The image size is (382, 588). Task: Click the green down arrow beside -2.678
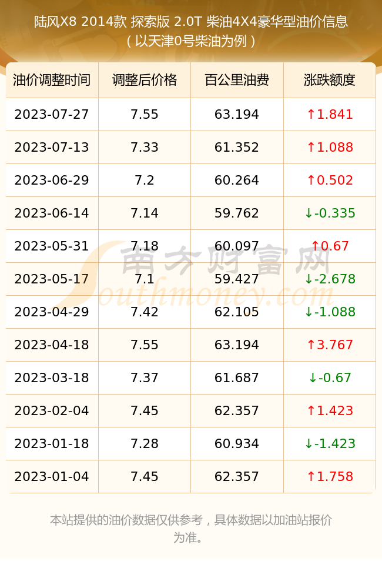pos(309,279)
